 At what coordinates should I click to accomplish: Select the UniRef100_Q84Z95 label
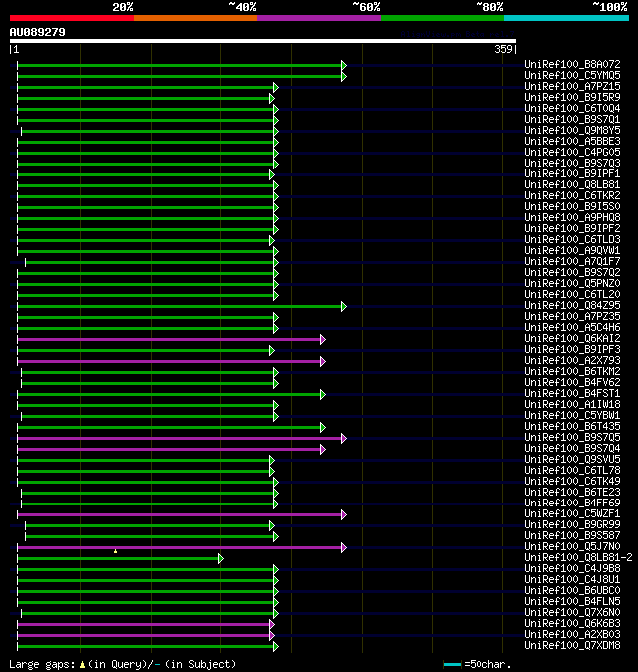[x=572, y=305]
